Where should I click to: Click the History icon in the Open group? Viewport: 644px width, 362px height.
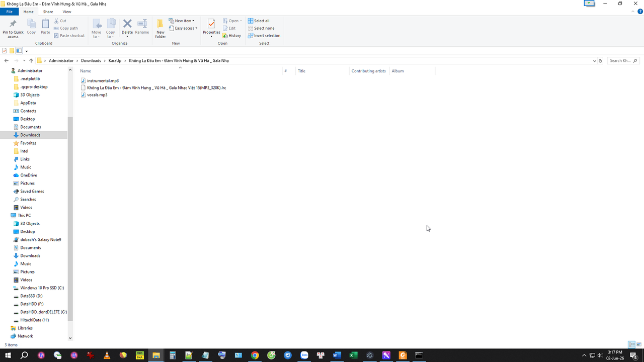tap(224, 36)
